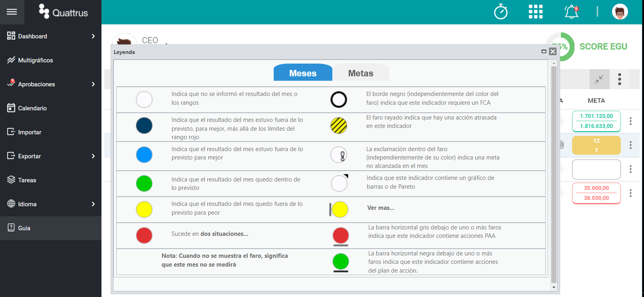Open options for the 35.600,00 row
Image resolution: width=644 pixels, height=297 pixels.
[x=630, y=193]
